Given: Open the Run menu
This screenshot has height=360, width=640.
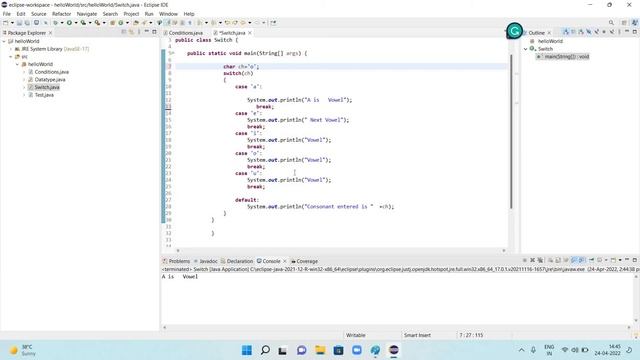Looking at the screenshot, I should pyautogui.click(x=149, y=14).
